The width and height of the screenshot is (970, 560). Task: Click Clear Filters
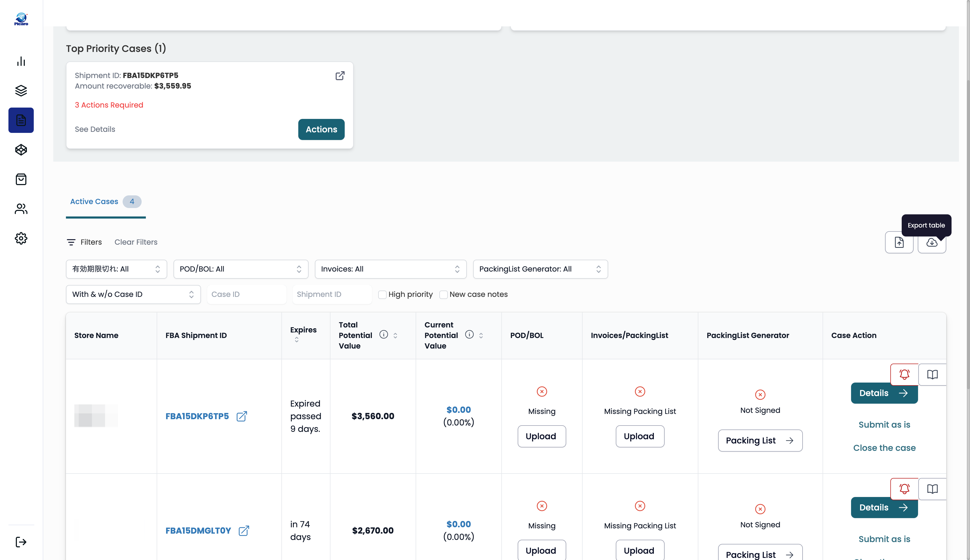click(x=136, y=242)
